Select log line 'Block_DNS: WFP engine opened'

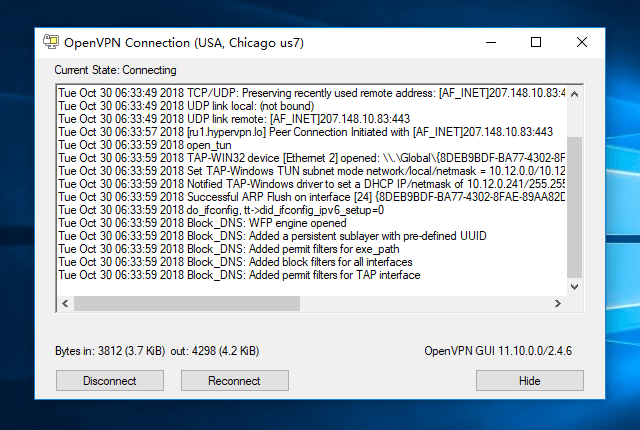tap(202, 224)
